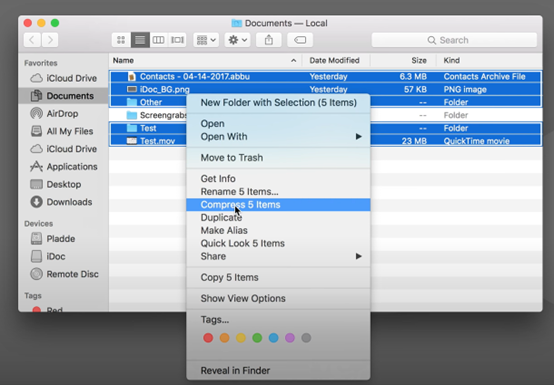Select Remote Disc in the sidebar
The width and height of the screenshot is (554, 385).
[x=64, y=274]
